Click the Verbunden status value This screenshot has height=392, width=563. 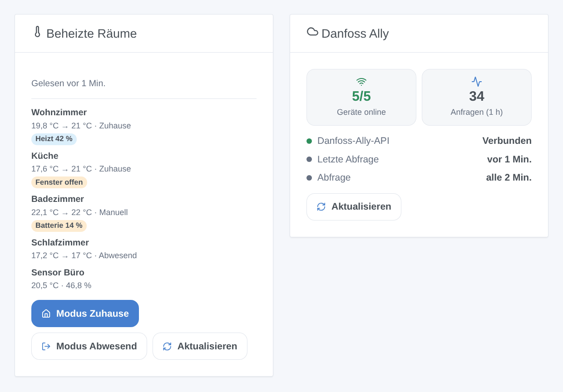507,141
